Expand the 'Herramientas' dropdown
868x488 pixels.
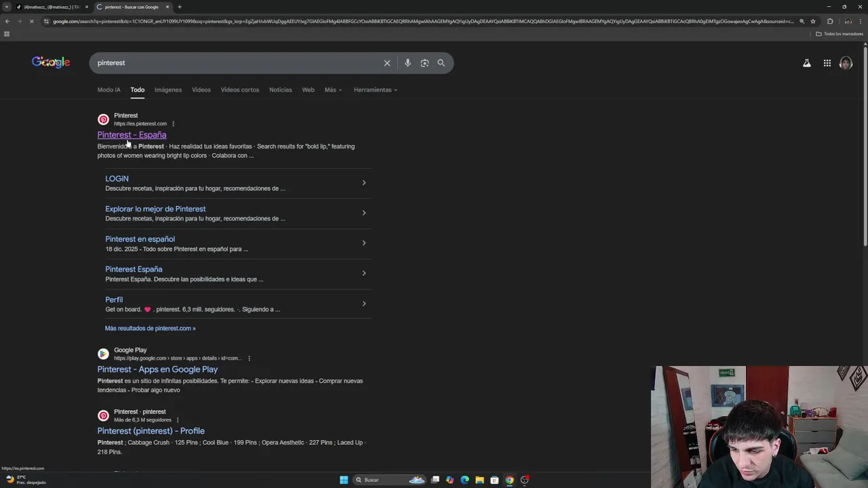pos(375,89)
